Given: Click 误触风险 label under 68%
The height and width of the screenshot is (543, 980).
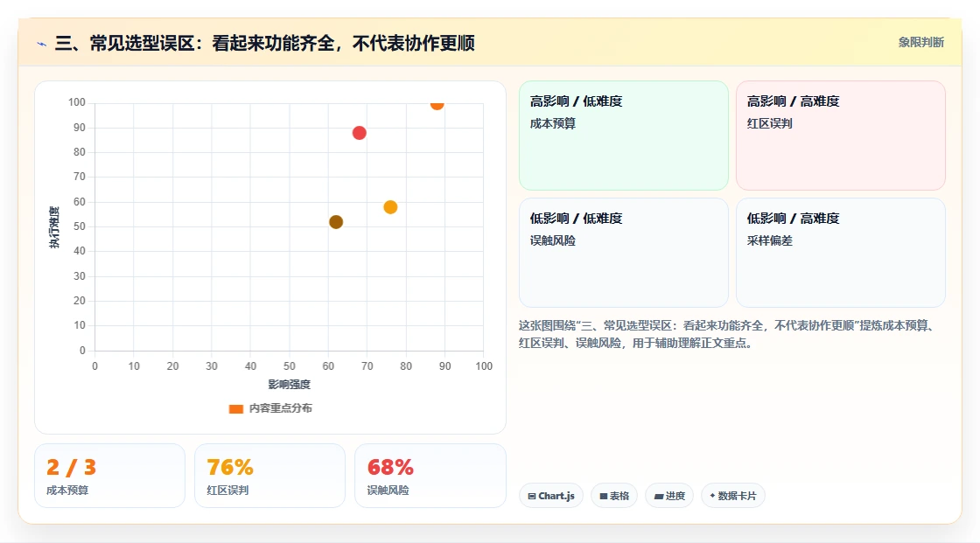Looking at the screenshot, I should (x=388, y=491).
